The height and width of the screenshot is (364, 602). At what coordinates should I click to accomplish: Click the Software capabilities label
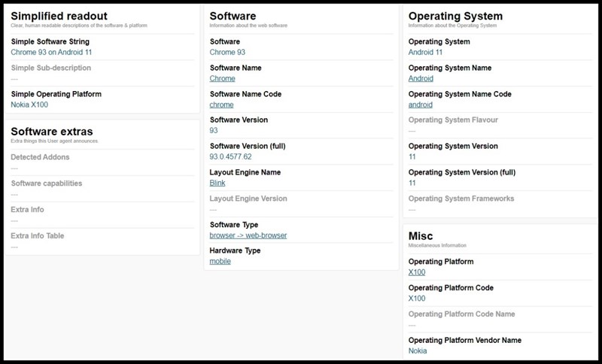(x=47, y=184)
